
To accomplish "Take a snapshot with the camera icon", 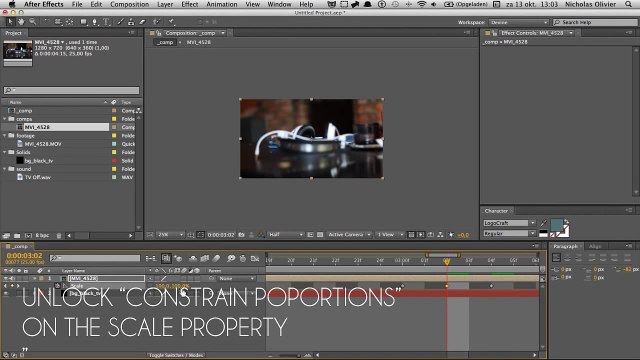I will coord(242,235).
